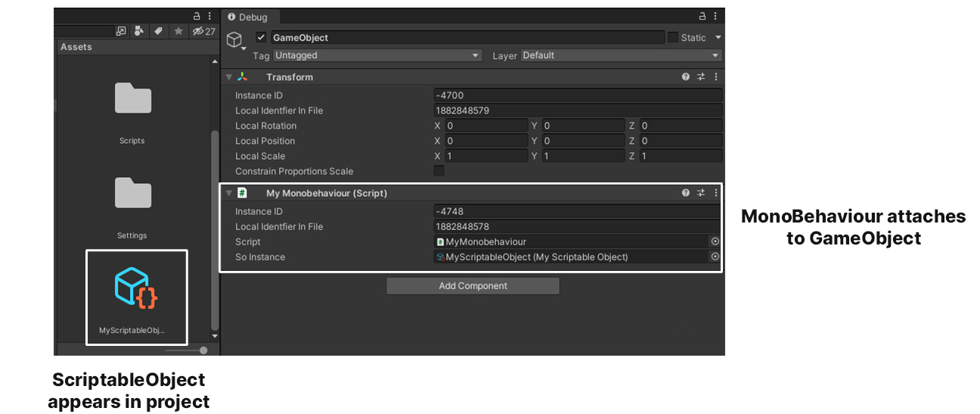Click the open-in-new-window search icon
Viewport: 980px width, 414px height.
121,31
